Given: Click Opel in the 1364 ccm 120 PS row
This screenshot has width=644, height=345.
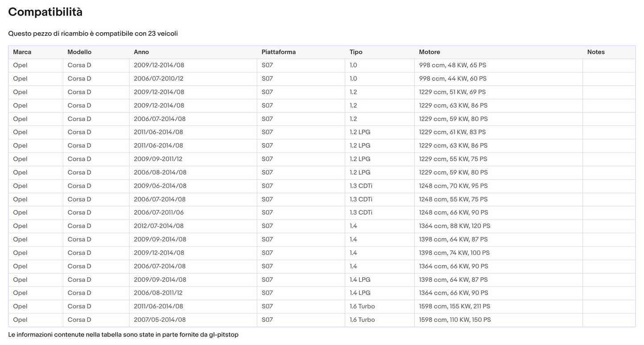Looking at the screenshot, I should [20, 226].
